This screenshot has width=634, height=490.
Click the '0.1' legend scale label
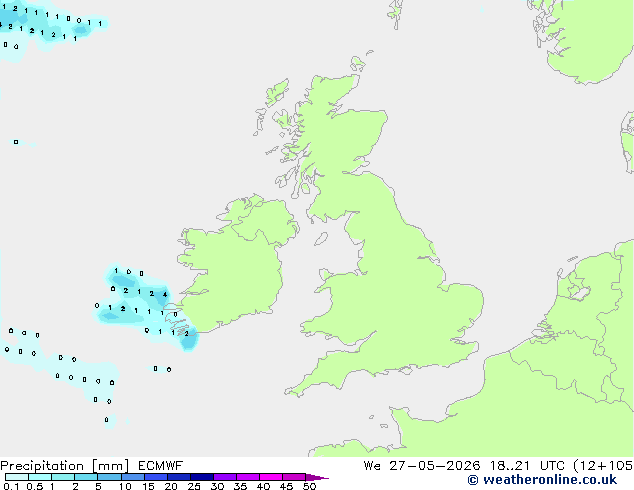pyautogui.click(x=11, y=486)
